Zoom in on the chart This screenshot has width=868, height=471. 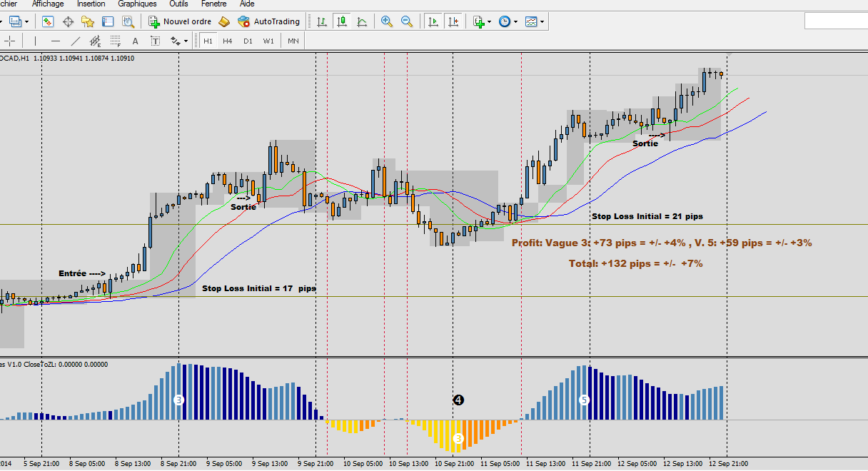tap(387, 21)
